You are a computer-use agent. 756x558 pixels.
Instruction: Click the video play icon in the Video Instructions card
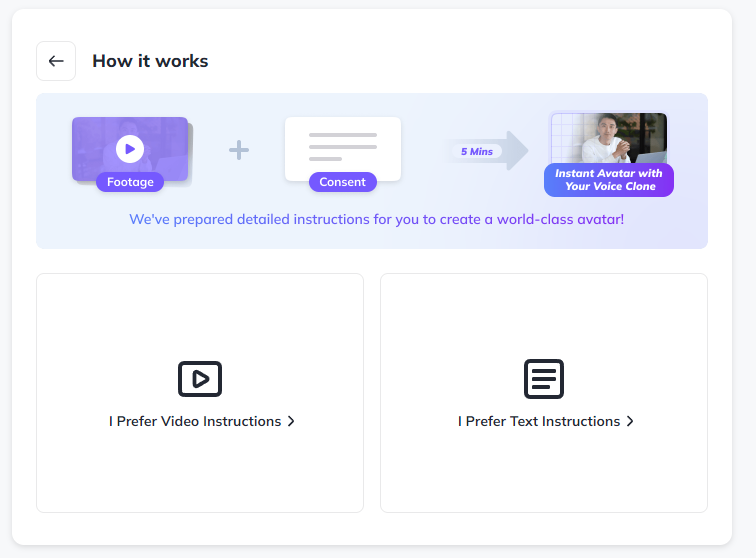200,379
